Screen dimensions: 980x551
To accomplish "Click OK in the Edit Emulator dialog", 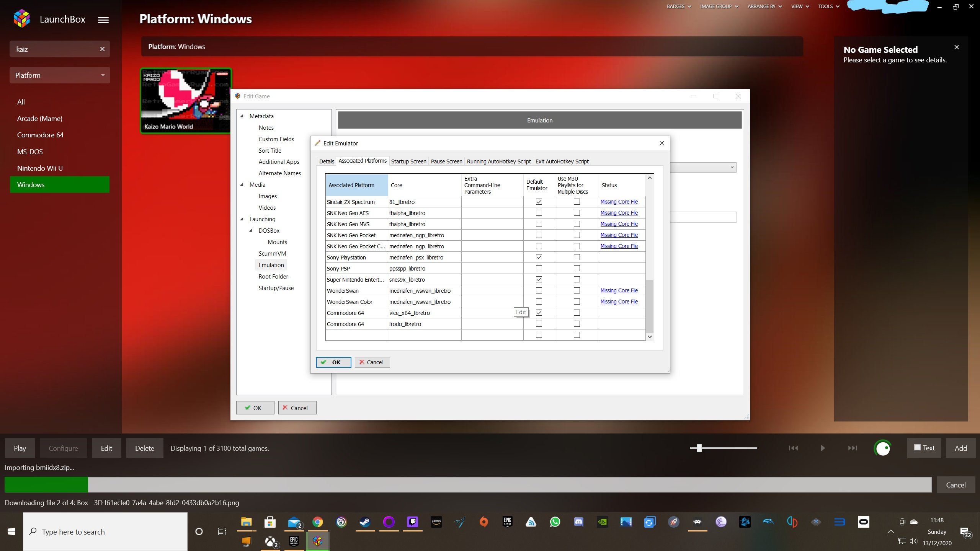I will (x=333, y=362).
